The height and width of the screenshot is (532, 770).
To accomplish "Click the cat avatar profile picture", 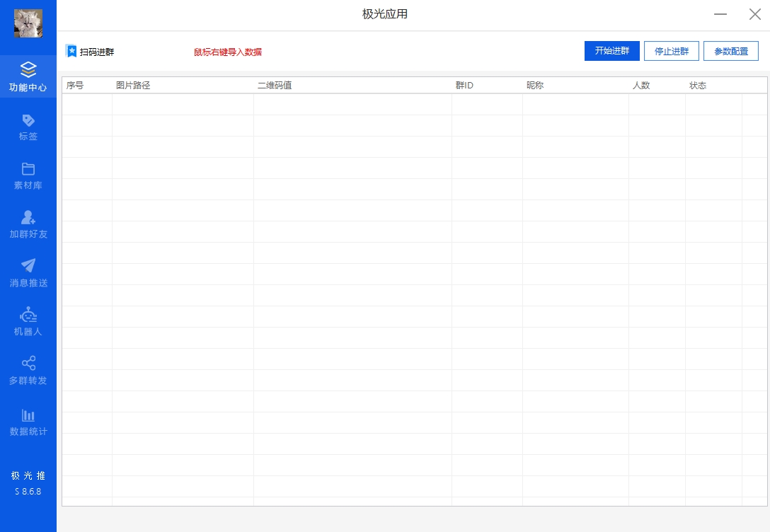I will tap(28, 23).
